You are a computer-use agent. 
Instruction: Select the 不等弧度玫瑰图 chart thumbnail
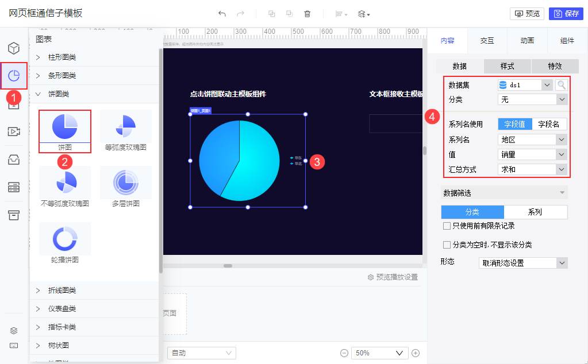[65, 187]
